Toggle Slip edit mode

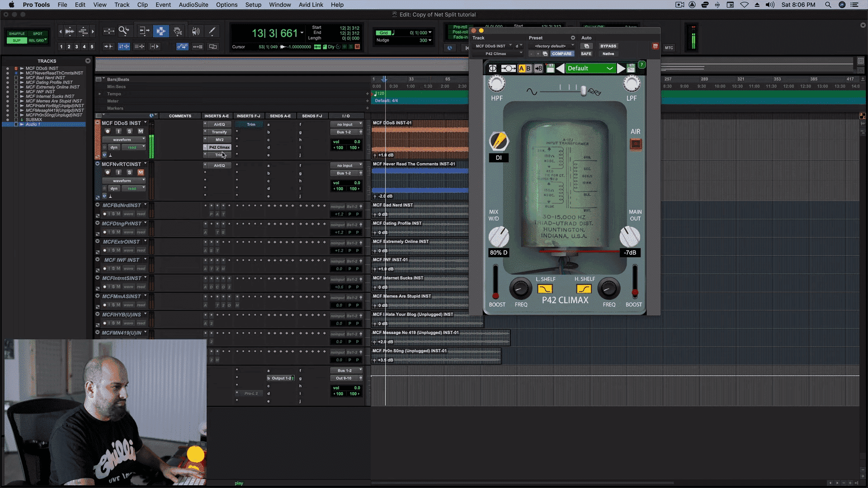17,40
